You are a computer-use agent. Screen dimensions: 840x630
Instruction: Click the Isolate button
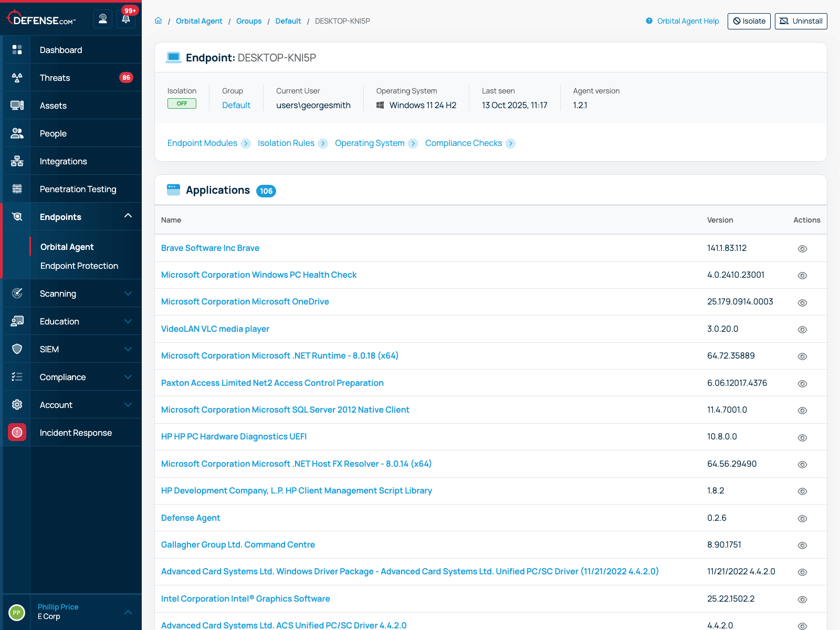749,21
